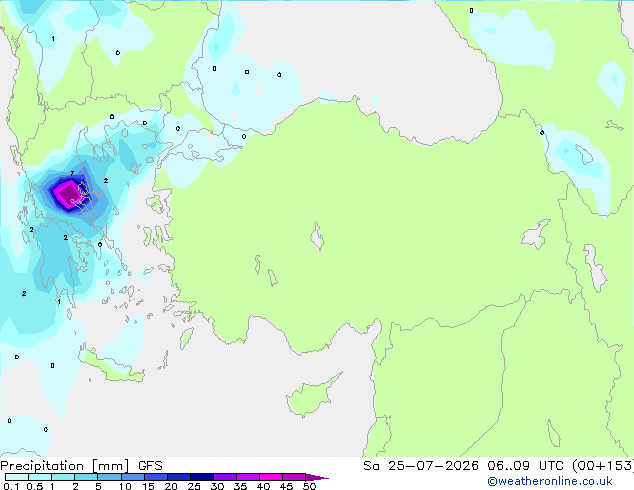The width and height of the screenshot is (634, 490).
Task: Click the date '25-07-2026' in the caption
Action: pos(433,466)
